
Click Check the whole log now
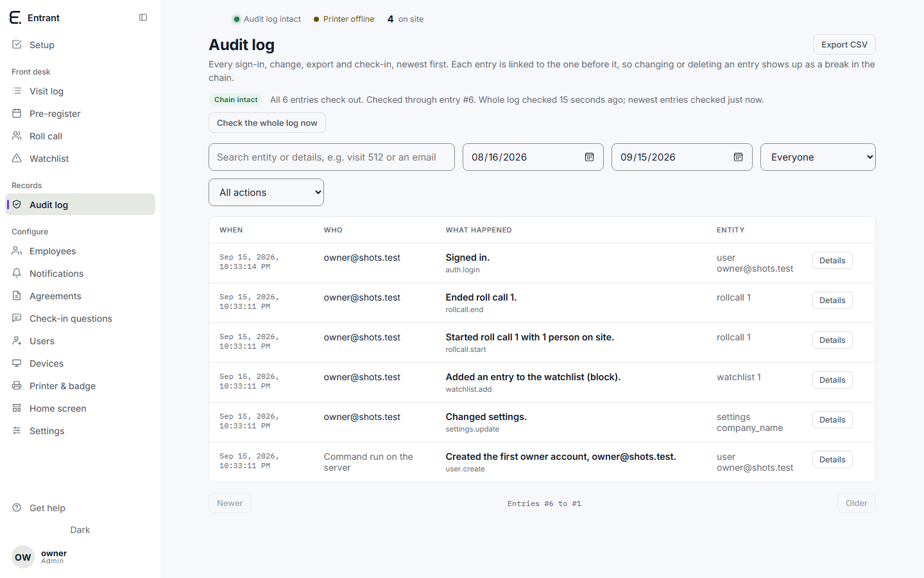pos(267,123)
